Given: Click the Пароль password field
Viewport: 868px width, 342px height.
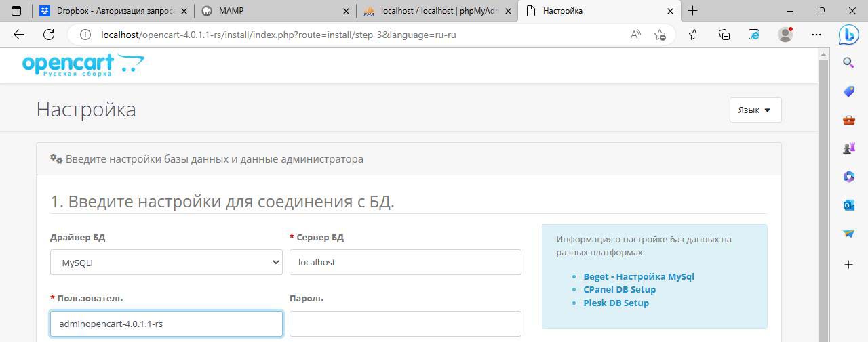Looking at the screenshot, I should click(x=405, y=324).
